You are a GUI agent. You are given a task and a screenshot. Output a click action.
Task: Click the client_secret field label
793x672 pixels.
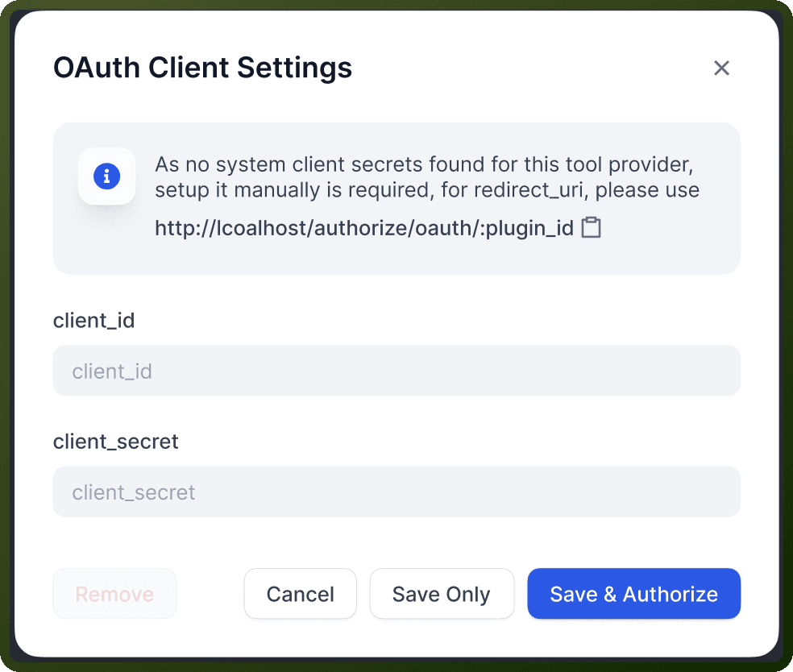click(x=116, y=442)
